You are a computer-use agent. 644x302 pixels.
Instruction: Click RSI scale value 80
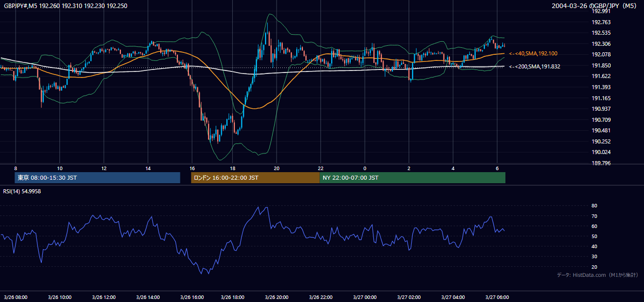594,206
